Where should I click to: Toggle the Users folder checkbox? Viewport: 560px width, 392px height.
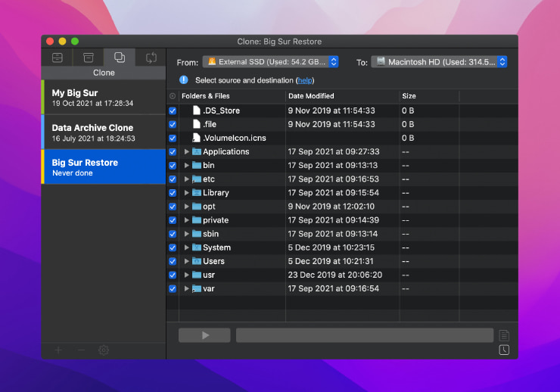(173, 261)
